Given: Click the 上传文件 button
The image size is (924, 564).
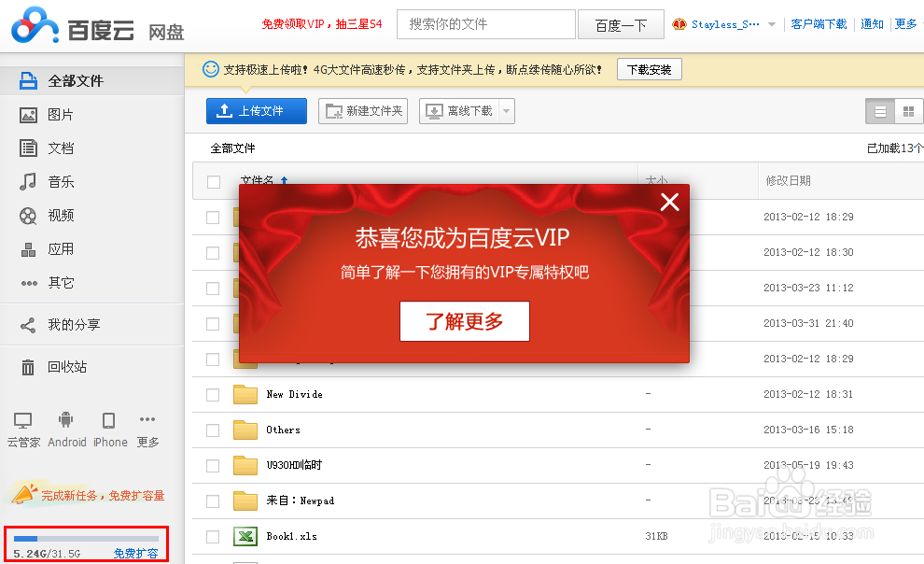Looking at the screenshot, I should pyautogui.click(x=257, y=111).
